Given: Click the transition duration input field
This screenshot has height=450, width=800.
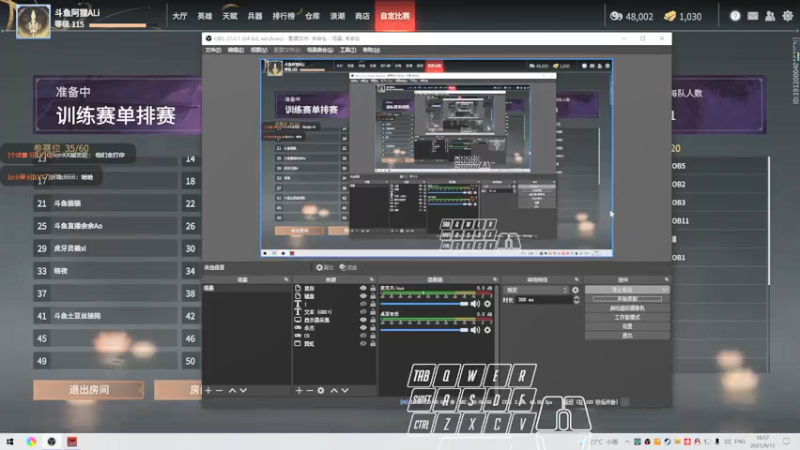Looking at the screenshot, I should tap(544, 300).
